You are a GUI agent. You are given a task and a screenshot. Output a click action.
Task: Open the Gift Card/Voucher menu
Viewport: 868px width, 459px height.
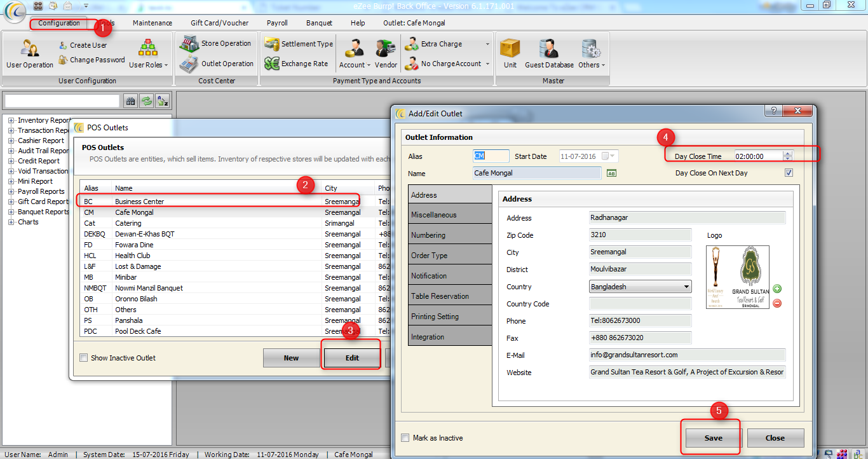(x=220, y=23)
